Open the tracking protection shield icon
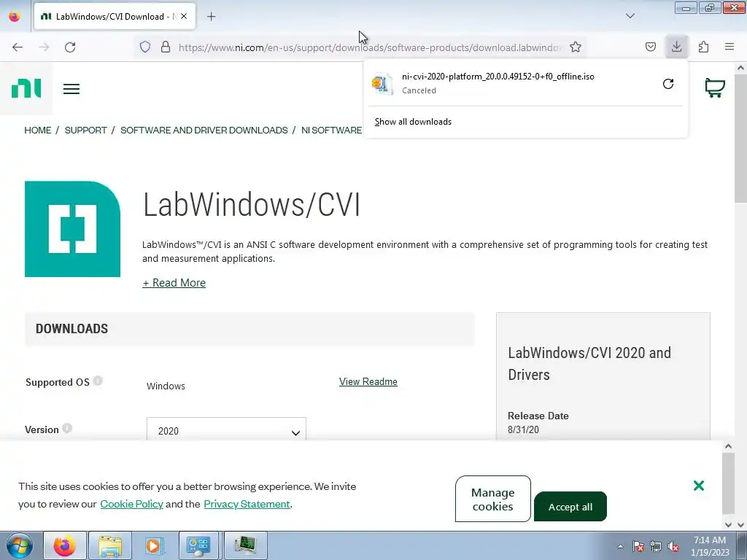Screen dimensions: 747x560 145,47
